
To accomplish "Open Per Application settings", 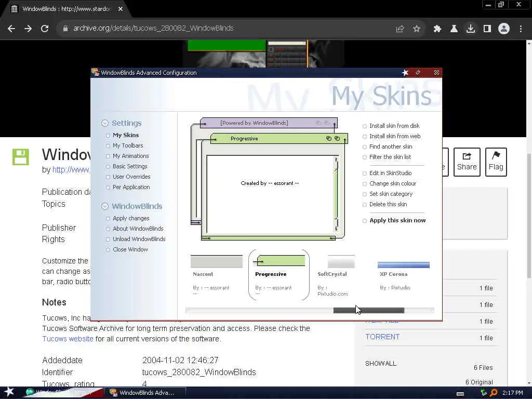I will pyautogui.click(x=131, y=187).
